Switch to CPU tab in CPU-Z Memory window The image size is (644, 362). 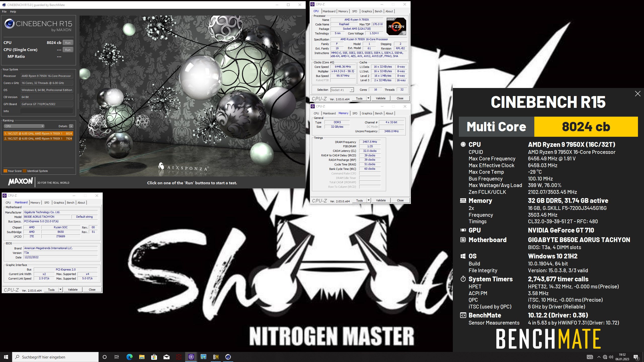point(316,113)
